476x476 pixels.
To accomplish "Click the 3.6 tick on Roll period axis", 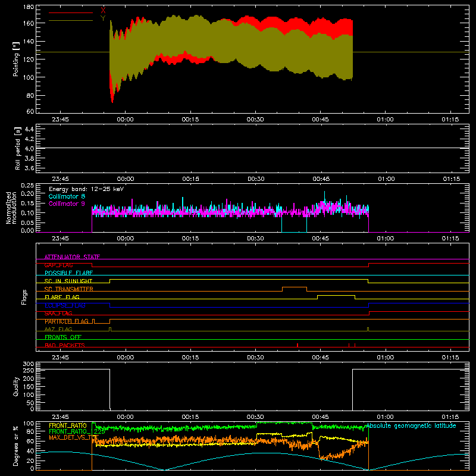I will [29, 168].
